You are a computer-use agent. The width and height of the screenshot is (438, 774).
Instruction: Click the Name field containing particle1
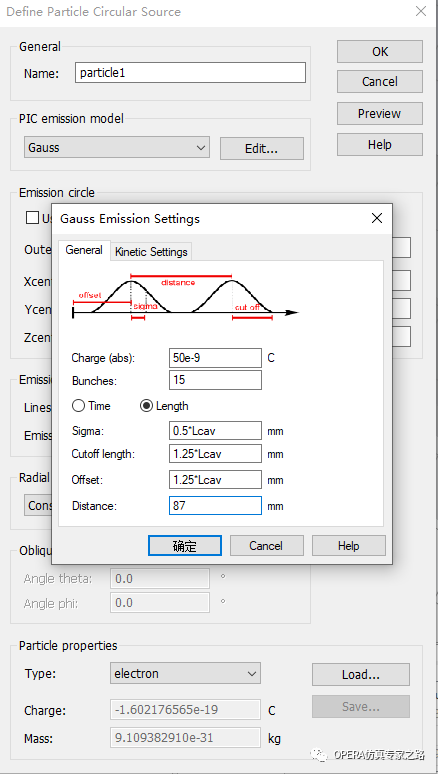point(190,73)
